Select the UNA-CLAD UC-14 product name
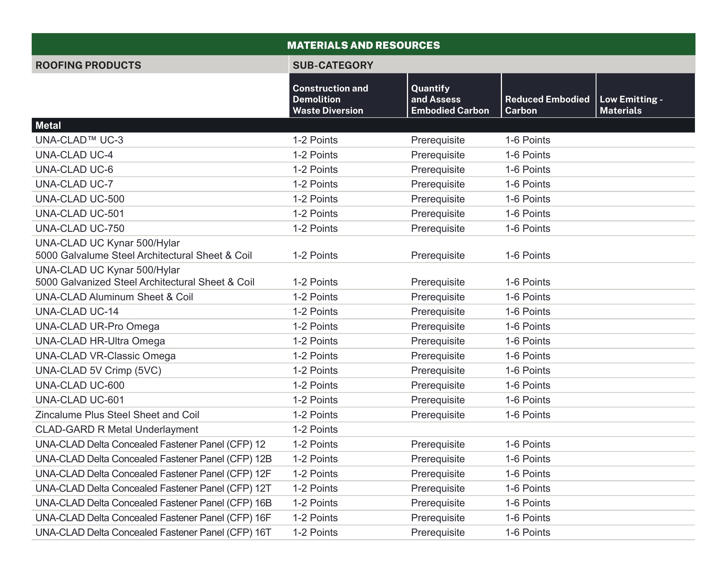 77,312
